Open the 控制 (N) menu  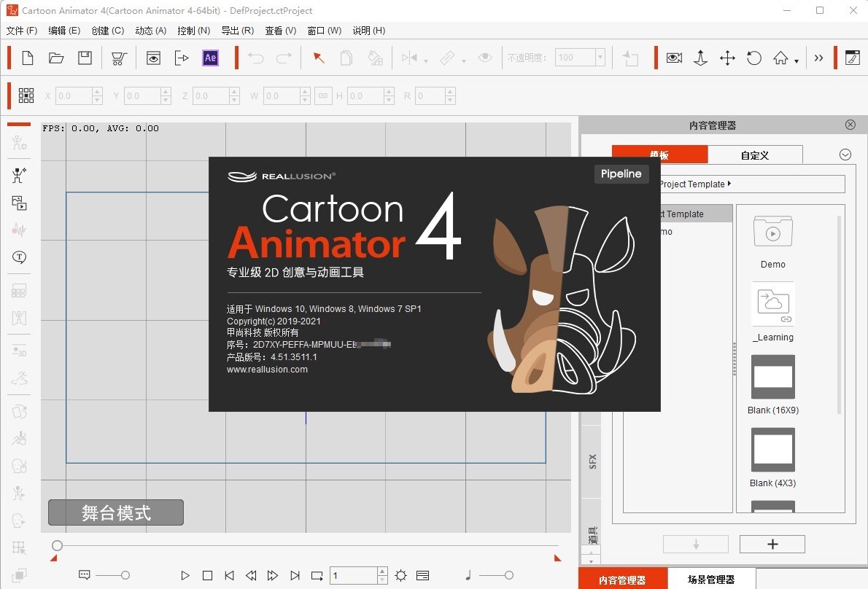194,31
